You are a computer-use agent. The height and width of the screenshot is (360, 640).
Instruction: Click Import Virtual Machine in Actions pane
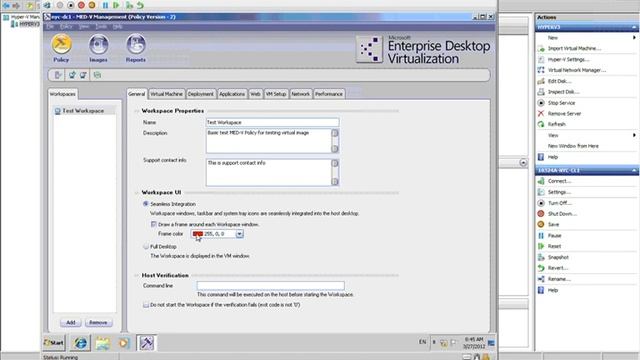[x=574, y=49]
